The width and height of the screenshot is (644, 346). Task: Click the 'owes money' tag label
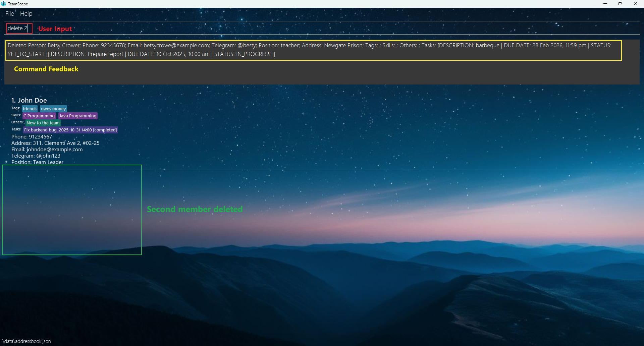click(53, 109)
